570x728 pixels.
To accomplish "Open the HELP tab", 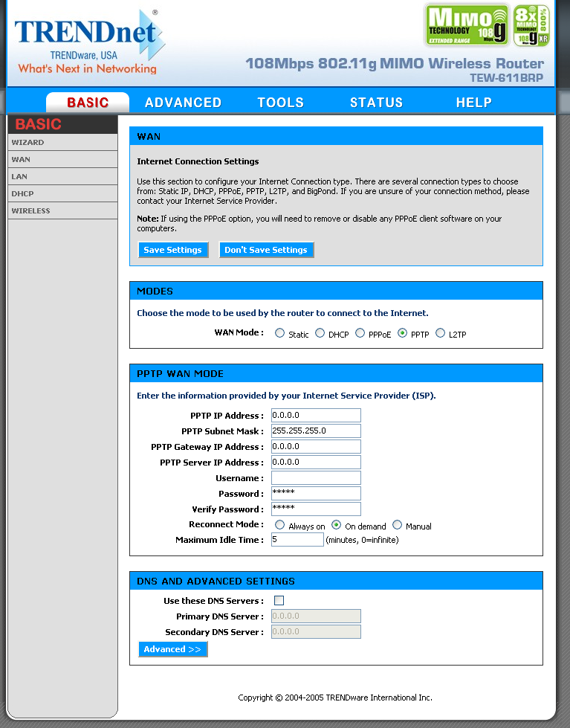I will pos(474,102).
